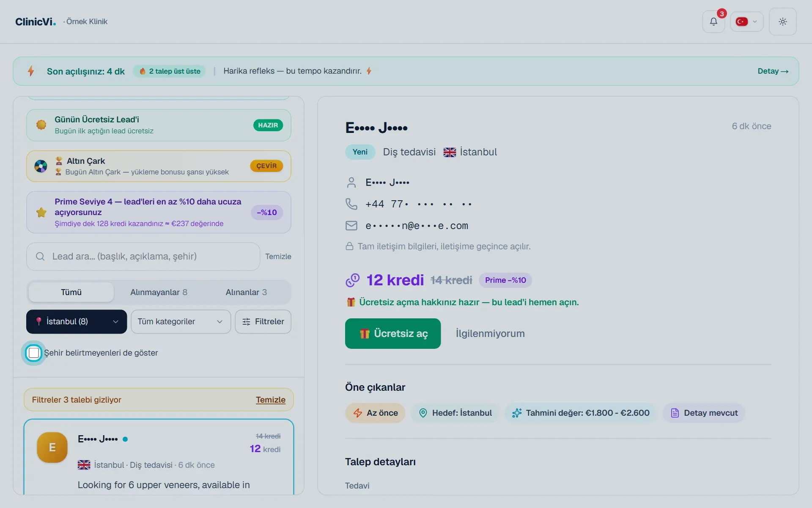Click the envelope email icon

coord(351,226)
